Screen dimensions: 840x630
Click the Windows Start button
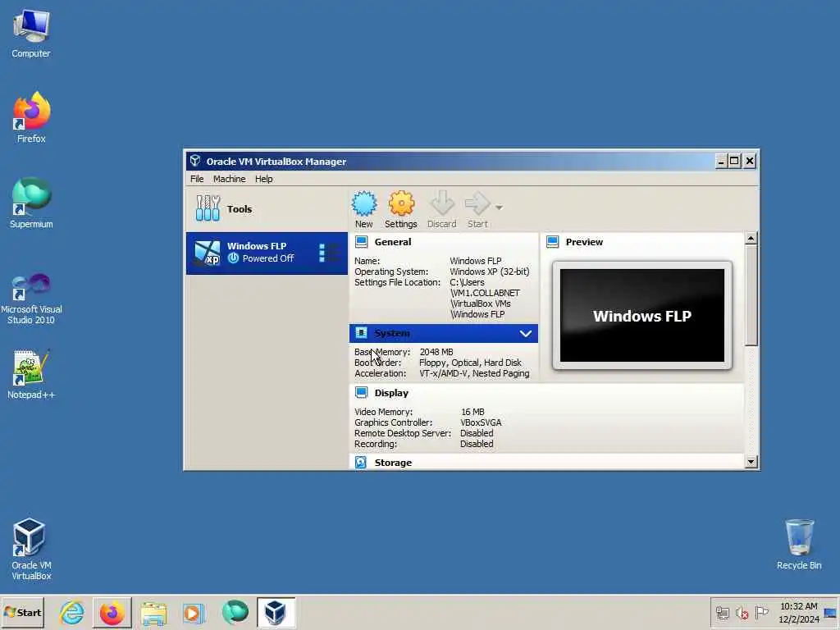22,612
